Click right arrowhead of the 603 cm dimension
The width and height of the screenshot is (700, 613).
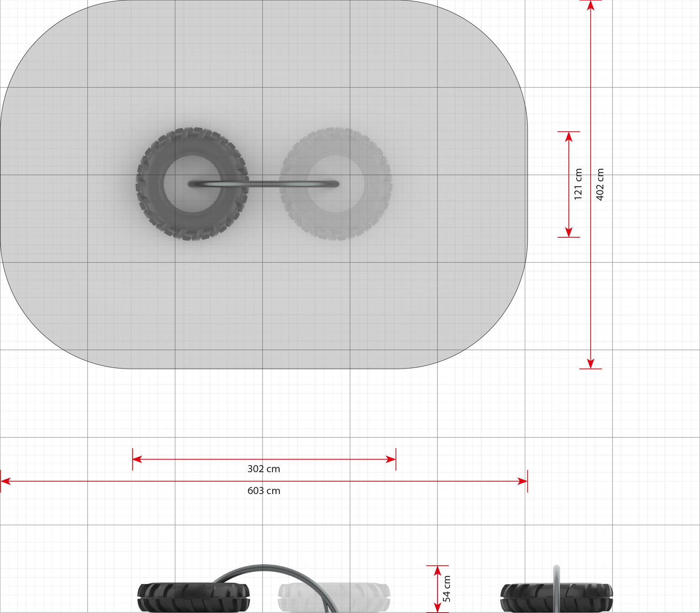[523, 481]
